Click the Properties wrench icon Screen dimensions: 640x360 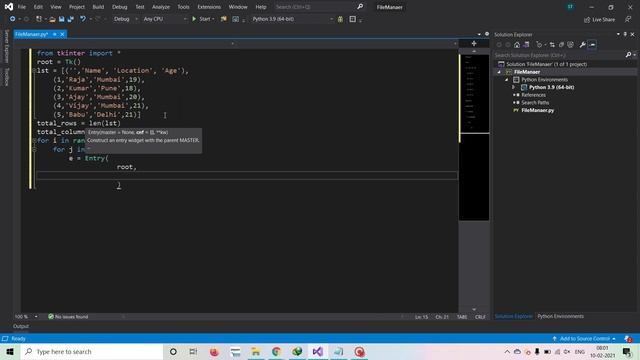tap(582, 45)
